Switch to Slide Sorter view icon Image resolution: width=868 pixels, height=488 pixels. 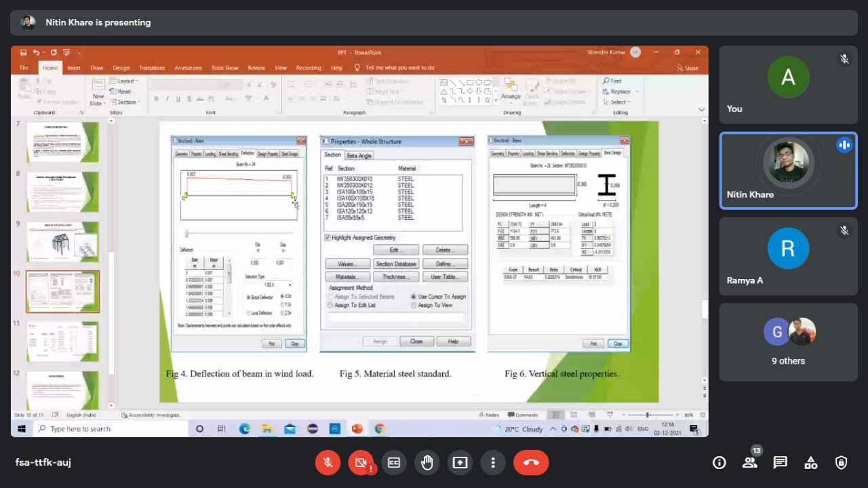tap(572, 415)
